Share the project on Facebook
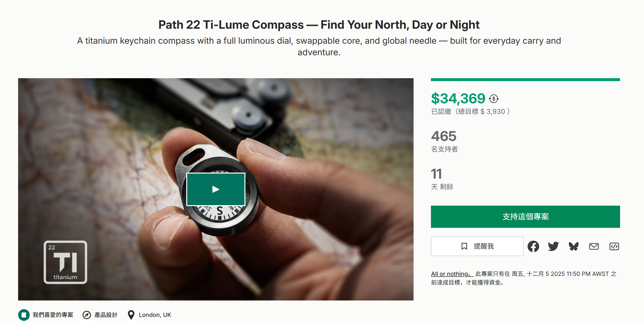The width and height of the screenshot is (644, 321). (534, 246)
